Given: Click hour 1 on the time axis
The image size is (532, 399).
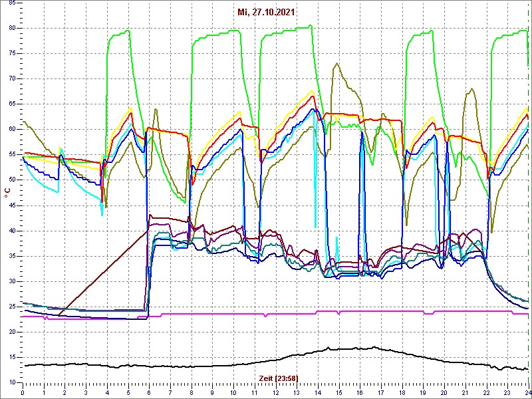Looking at the screenshot, I should pos(44,391).
